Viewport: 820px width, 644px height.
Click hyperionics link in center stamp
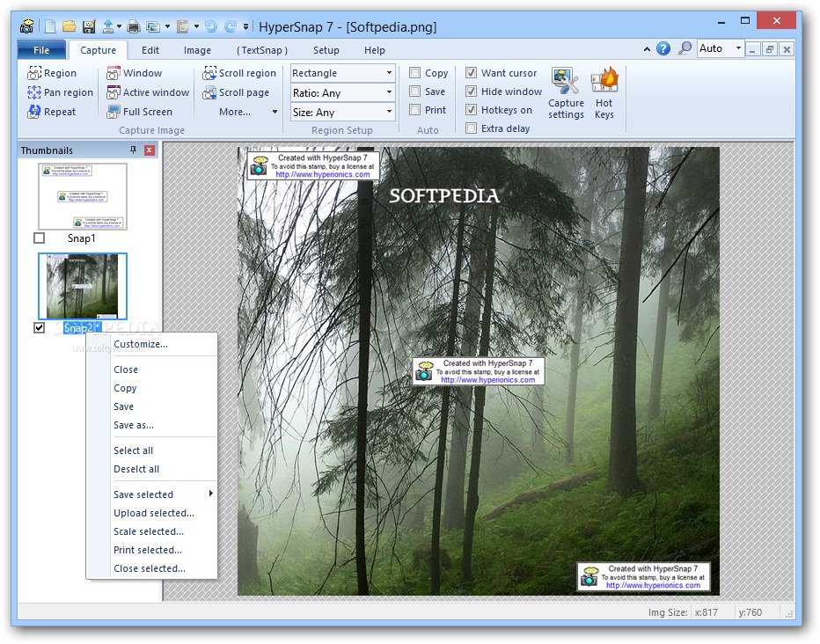(487, 380)
